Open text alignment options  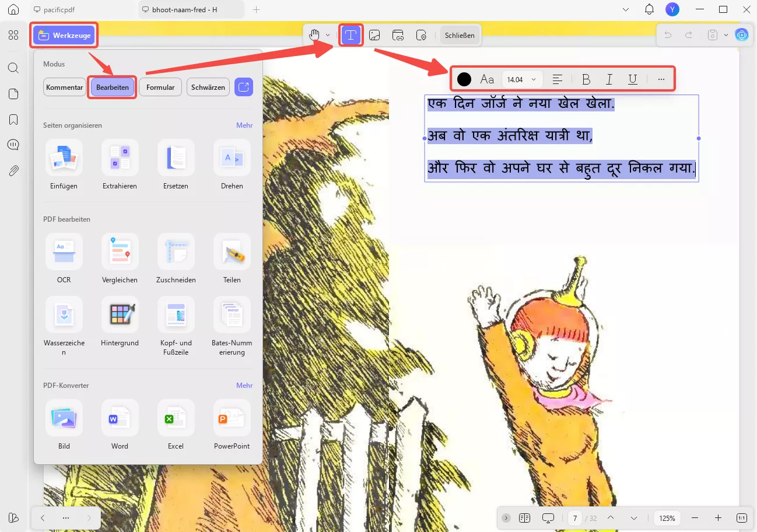pos(558,79)
